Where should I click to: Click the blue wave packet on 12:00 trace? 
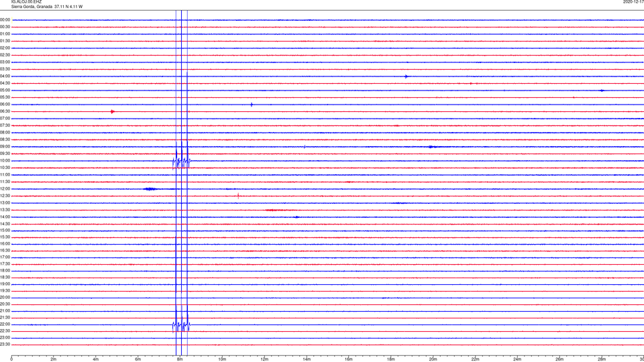coord(150,189)
